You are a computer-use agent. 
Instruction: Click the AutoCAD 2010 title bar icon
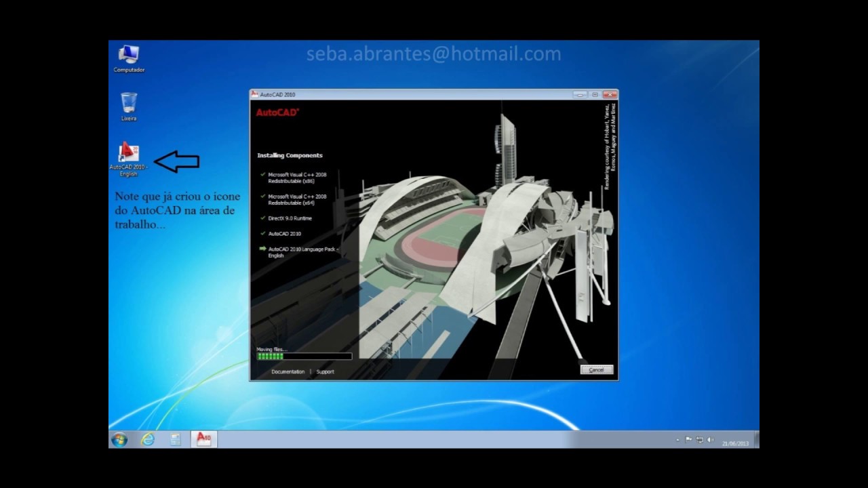255,94
